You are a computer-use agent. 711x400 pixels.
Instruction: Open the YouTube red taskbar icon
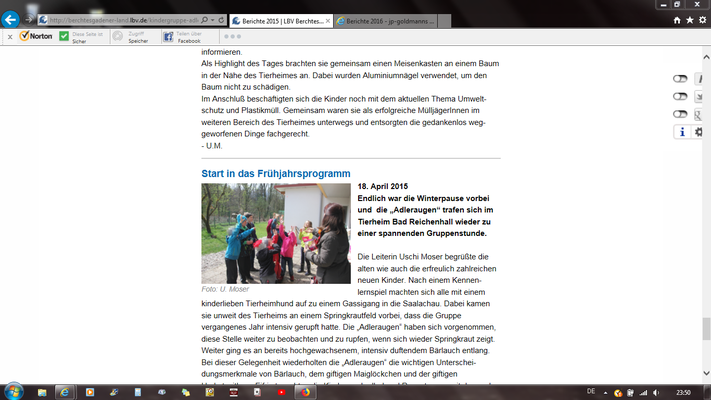pyautogui.click(x=281, y=392)
